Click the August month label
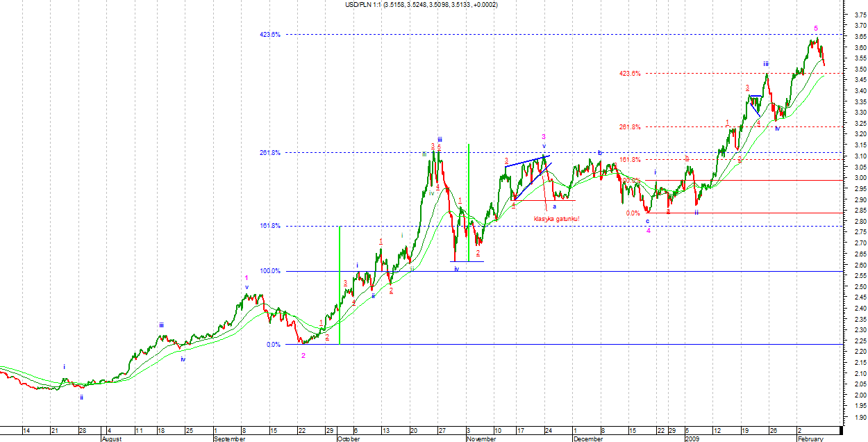Viewport: 868px width, 442px height. click(x=112, y=439)
